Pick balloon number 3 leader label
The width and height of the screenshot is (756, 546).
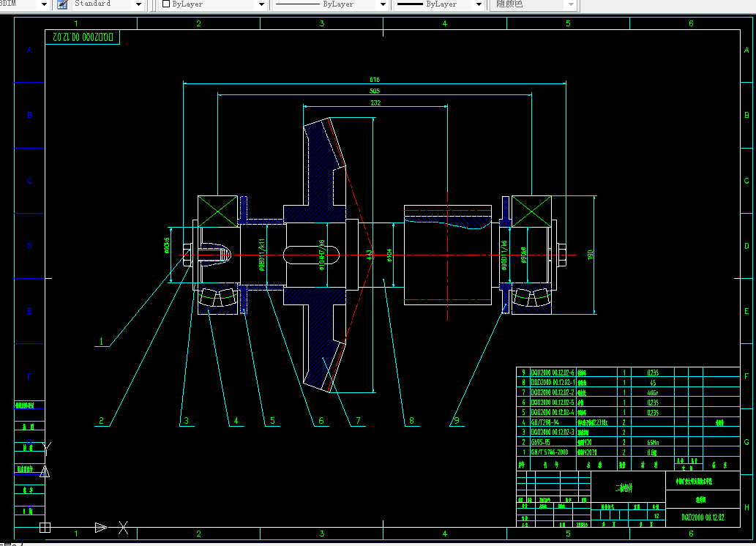(186, 421)
